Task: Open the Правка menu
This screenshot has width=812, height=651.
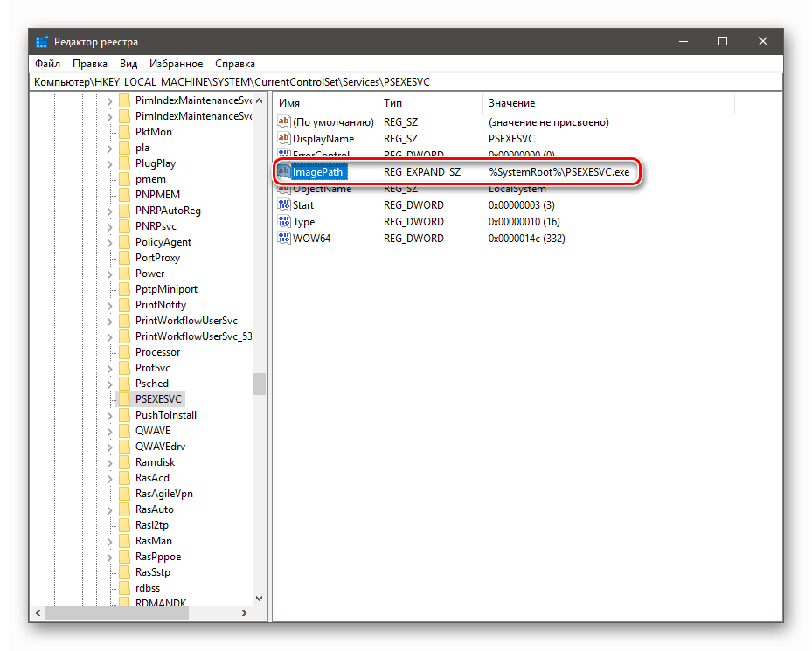Action: point(89,64)
